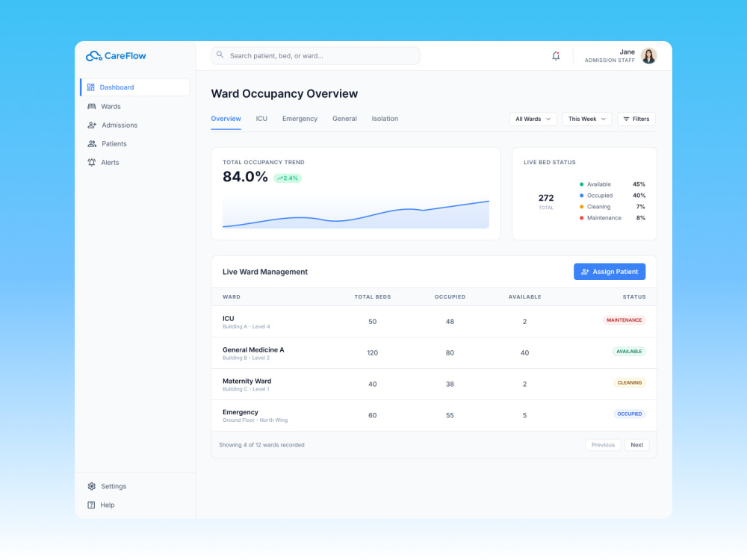747x560 pixels.
Task: Click the magnifier icon in search bar
Action: tap(220, 55)
